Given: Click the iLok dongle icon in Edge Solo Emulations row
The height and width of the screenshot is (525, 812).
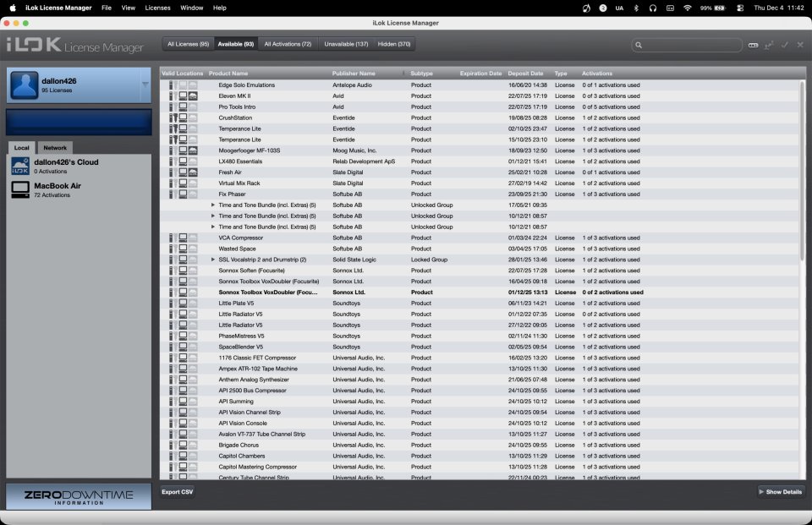Looking at the screenshot, I should pos(171,85).
